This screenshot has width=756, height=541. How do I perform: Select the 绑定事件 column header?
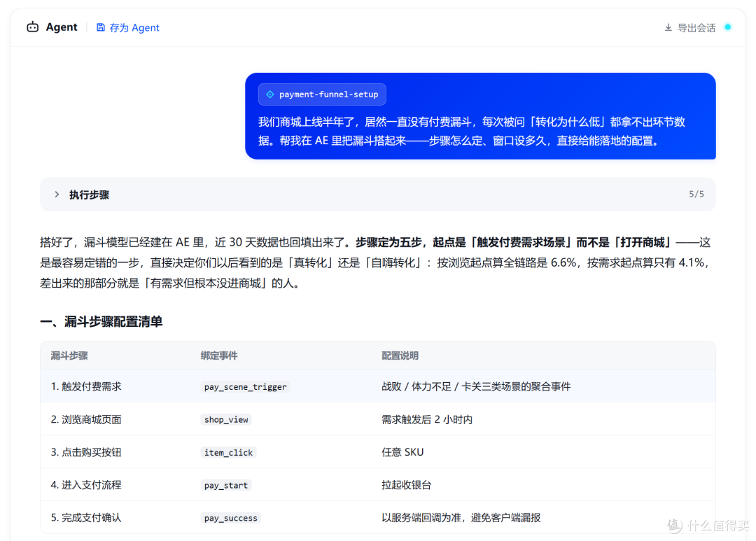219,356
